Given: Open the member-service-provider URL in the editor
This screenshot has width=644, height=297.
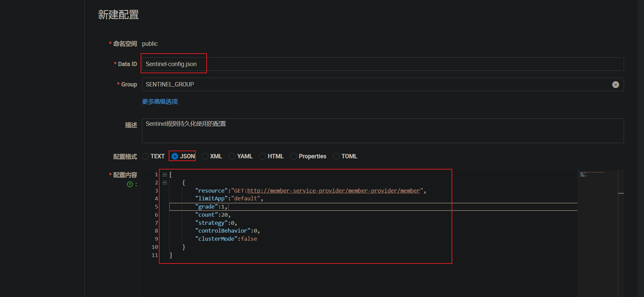Looking at the screenshot, I should [x=333, y=191].
